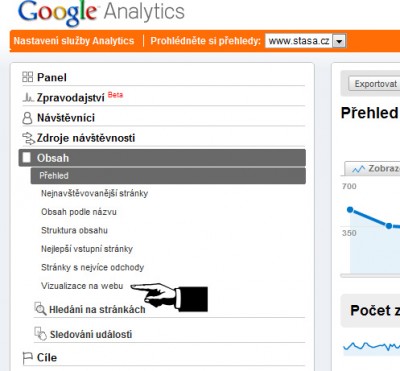Expand the Zdroje návštěvnosti section
Viewport: 400px width, 371px height.
(x=86, y=138)
